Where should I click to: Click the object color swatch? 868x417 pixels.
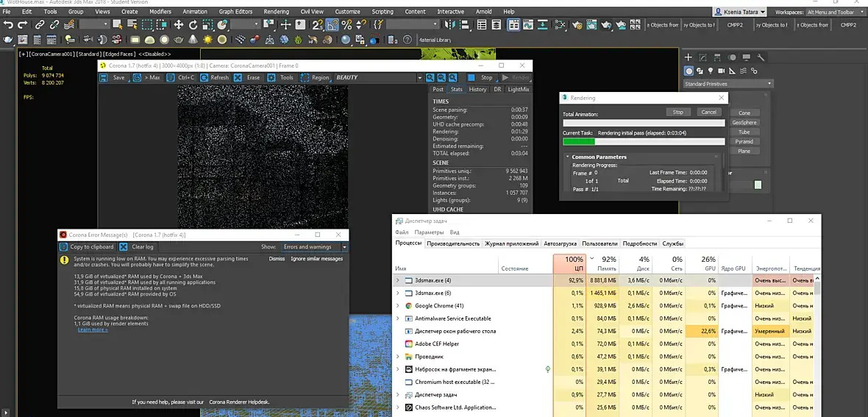758,185
